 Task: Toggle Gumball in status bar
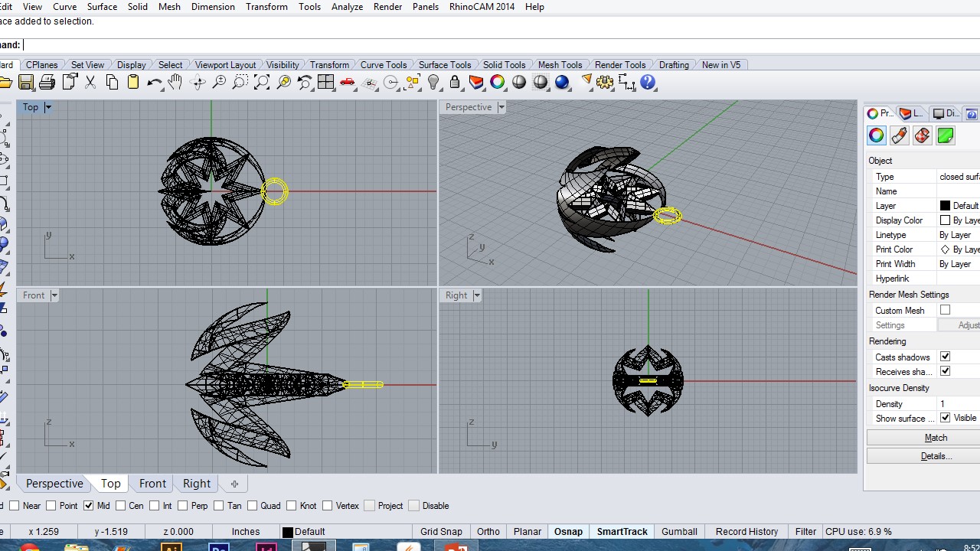(679, 531)
